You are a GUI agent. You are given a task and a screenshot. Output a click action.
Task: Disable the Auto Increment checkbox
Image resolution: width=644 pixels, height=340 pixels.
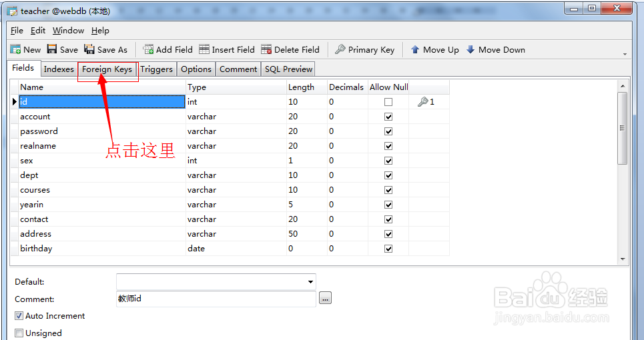point(19,316)
